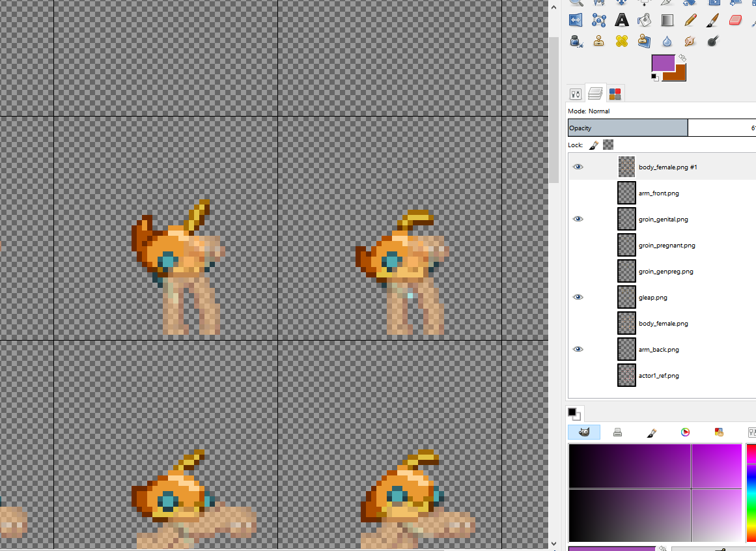
Task: Select the Paintbrush tool
Action: point(713,20)
